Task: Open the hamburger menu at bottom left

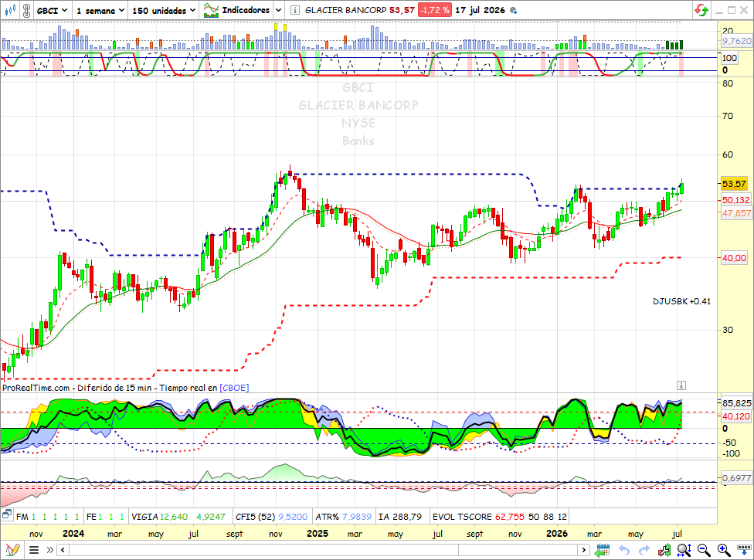Action: pyautogui.click(x=34, y=549)
